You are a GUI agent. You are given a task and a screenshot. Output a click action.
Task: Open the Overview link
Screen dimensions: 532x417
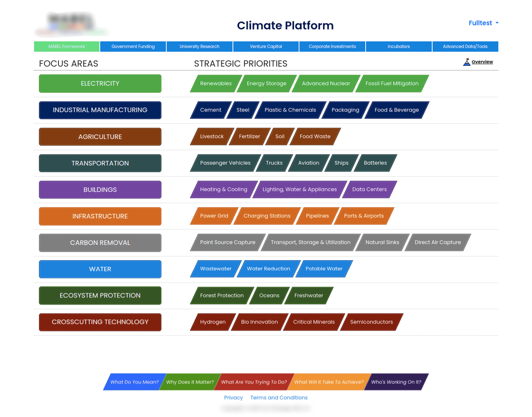point(482,62)
